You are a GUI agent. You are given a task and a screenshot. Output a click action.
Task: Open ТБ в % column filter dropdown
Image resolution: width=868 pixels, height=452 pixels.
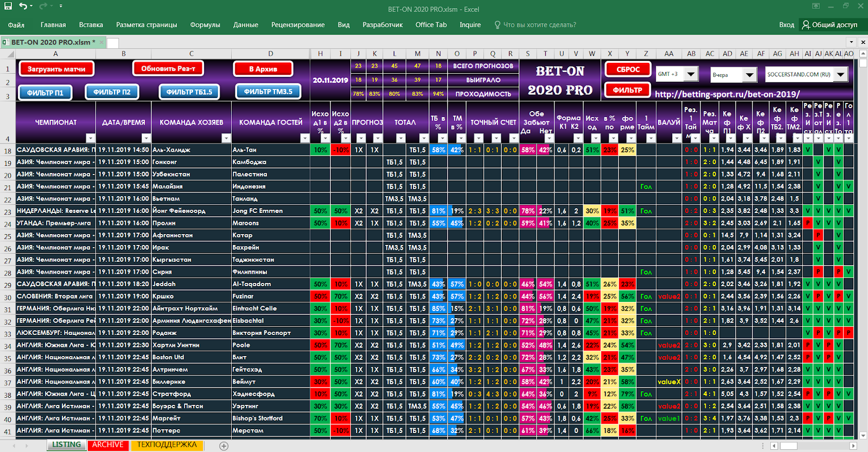click(x=442, y=138)
